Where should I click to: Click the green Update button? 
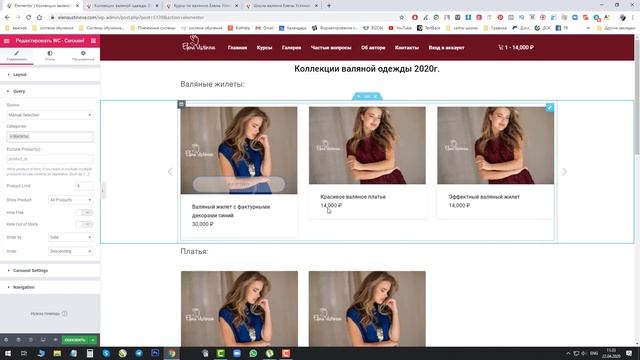(75, 340)
